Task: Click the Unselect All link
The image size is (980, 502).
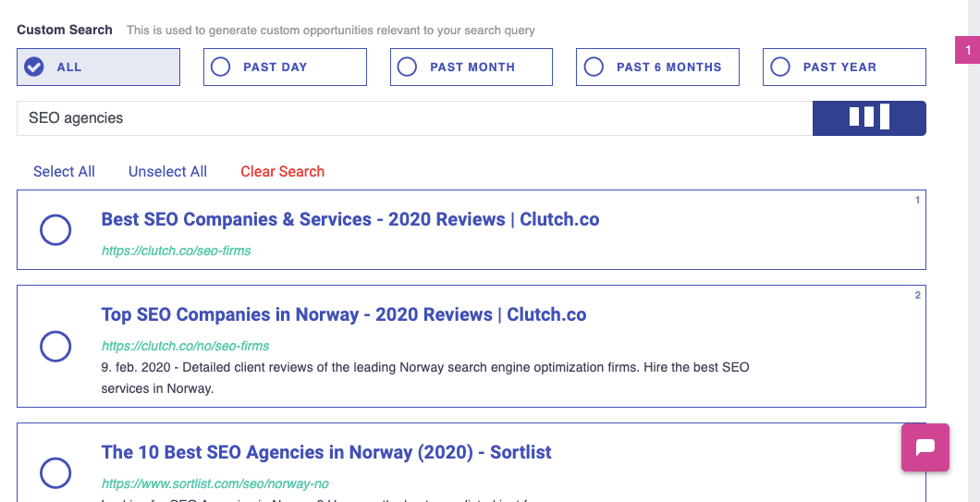Action: (x=167, y=171)
